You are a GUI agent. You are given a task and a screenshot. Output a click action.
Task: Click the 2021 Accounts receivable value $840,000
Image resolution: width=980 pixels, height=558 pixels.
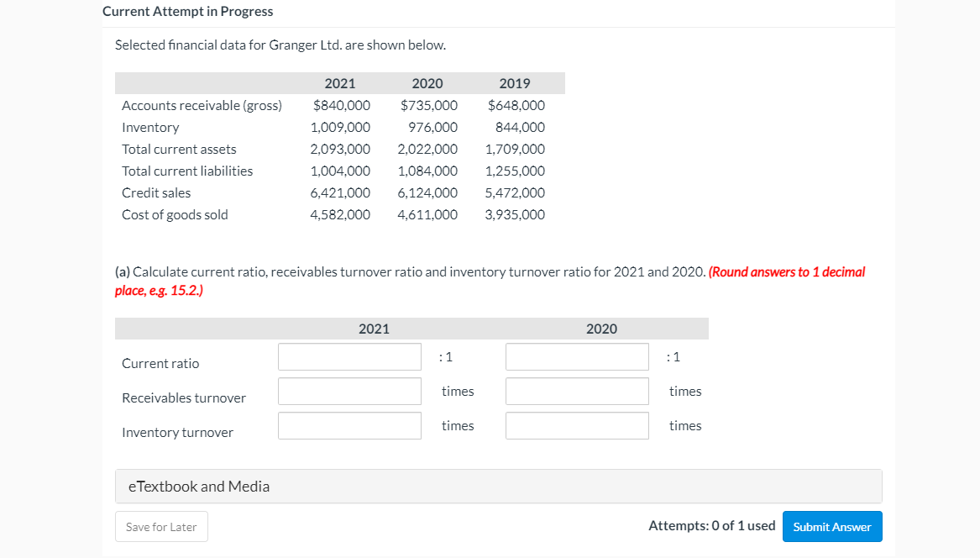[x=341, y=105]
